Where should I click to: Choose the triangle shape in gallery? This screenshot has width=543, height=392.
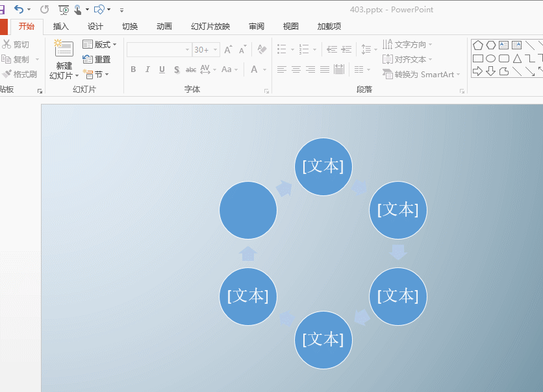517,58
